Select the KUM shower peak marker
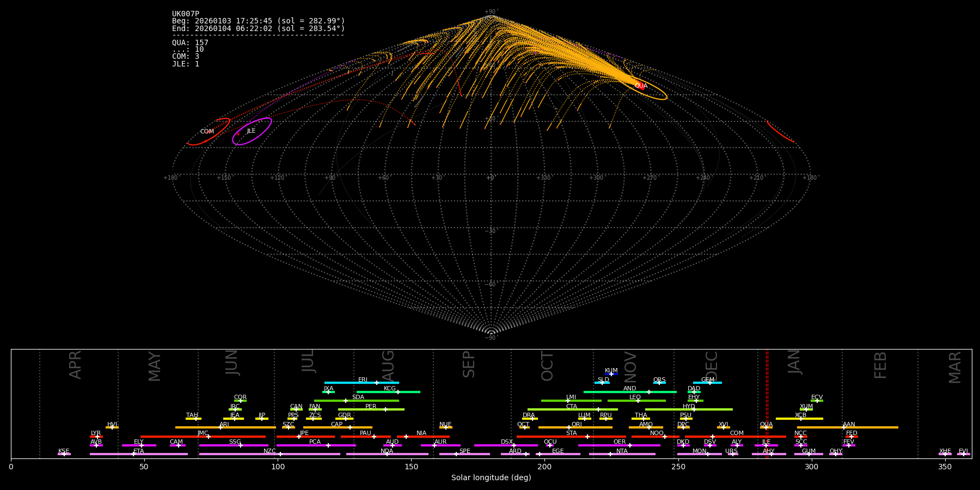The height and width of the screenshot is (490, 980). [611, 374]
